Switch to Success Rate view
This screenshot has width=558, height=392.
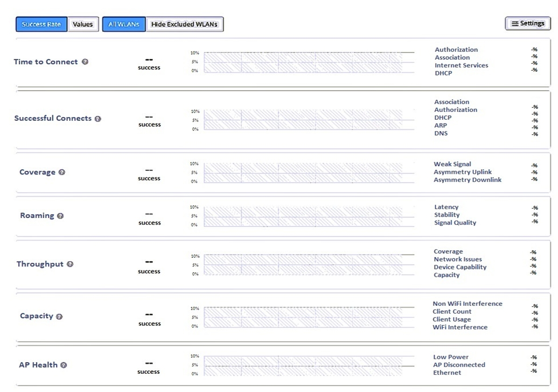point(41,24)
